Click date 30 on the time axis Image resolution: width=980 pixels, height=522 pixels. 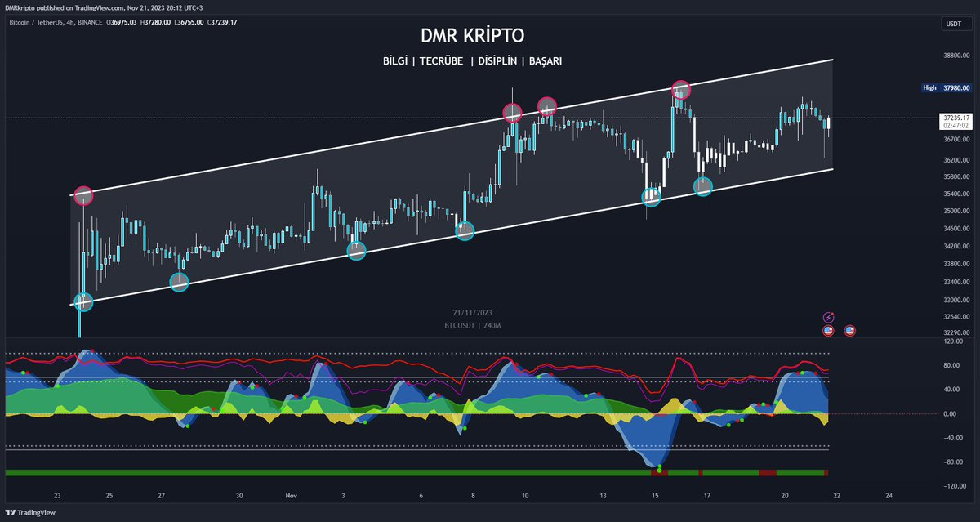(x=239, y=495)
